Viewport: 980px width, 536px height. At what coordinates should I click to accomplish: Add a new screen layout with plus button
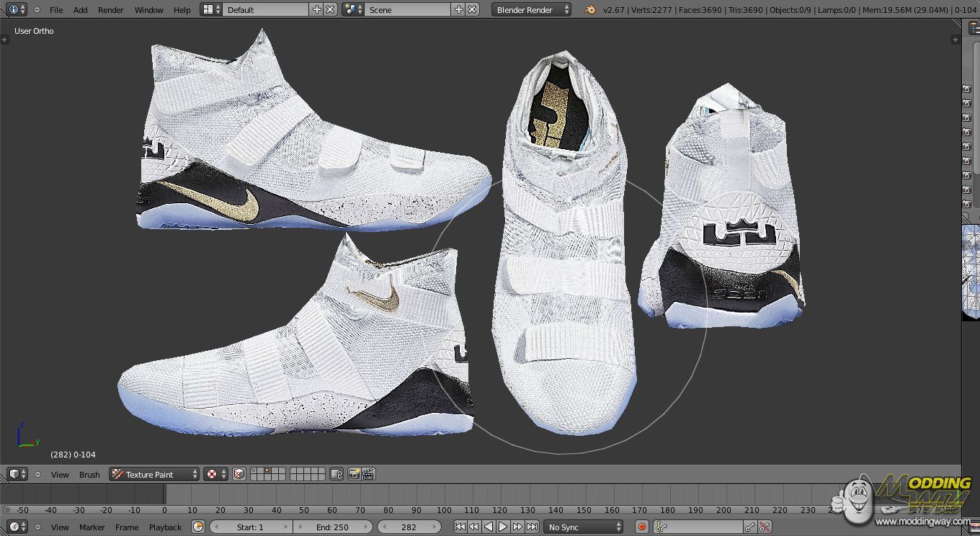316,9
